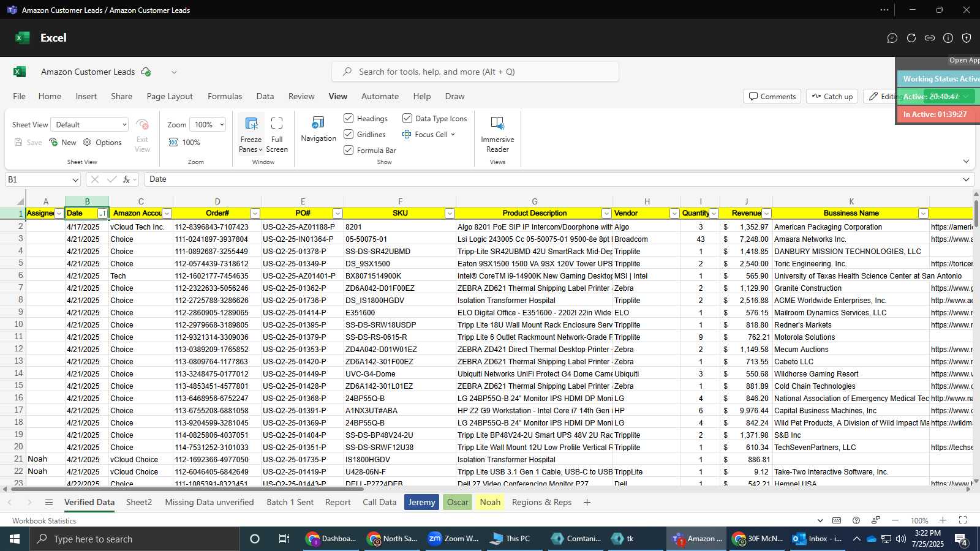Click the refresh icon in the header
Screen dimensions: 980x551
(x=911, y=38)
